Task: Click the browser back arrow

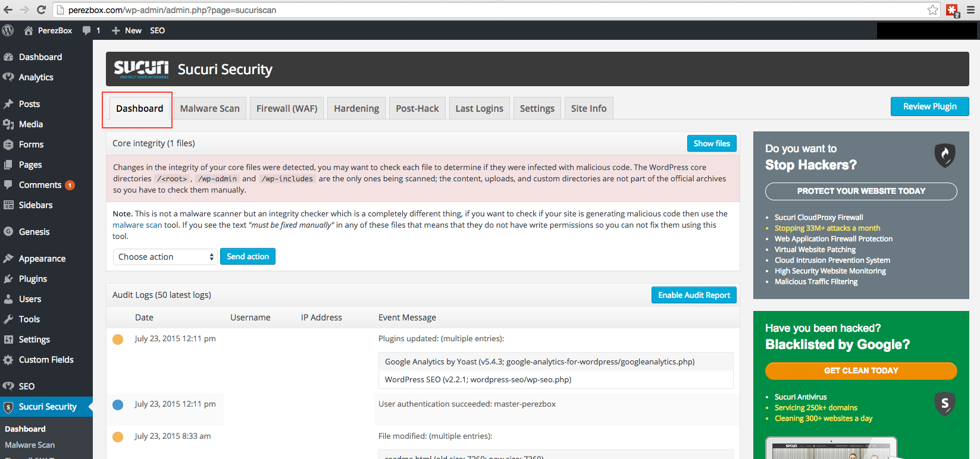Action: [x=8, y=10]
